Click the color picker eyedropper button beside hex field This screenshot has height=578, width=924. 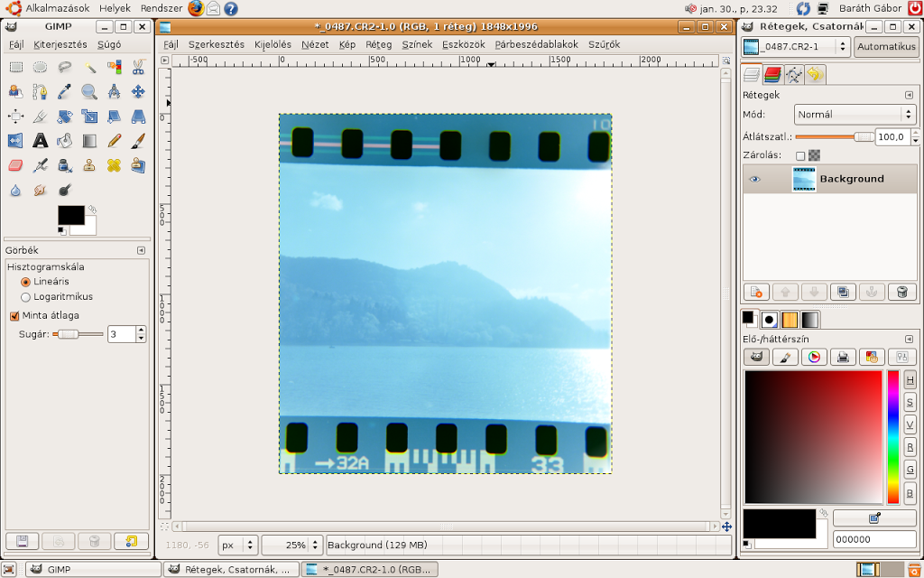click(874, 517)
